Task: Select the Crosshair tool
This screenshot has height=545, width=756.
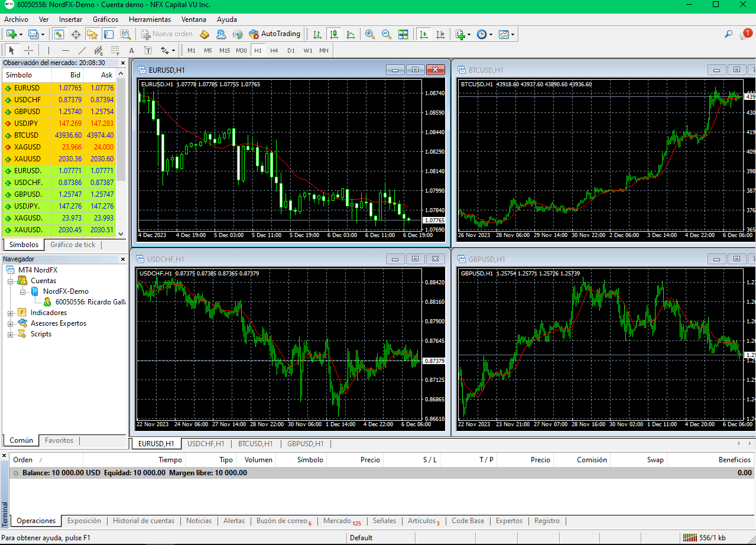Action: tap(28, 50)
